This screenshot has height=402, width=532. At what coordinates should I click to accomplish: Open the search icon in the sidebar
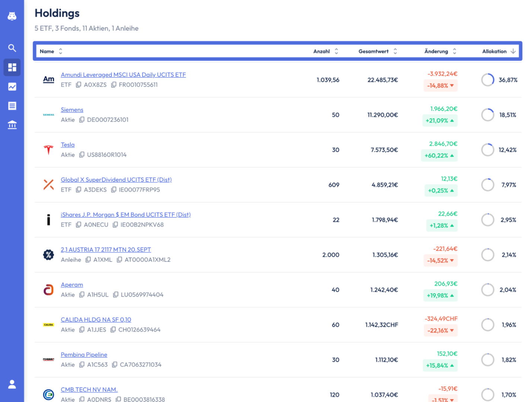tap(12, 48)
